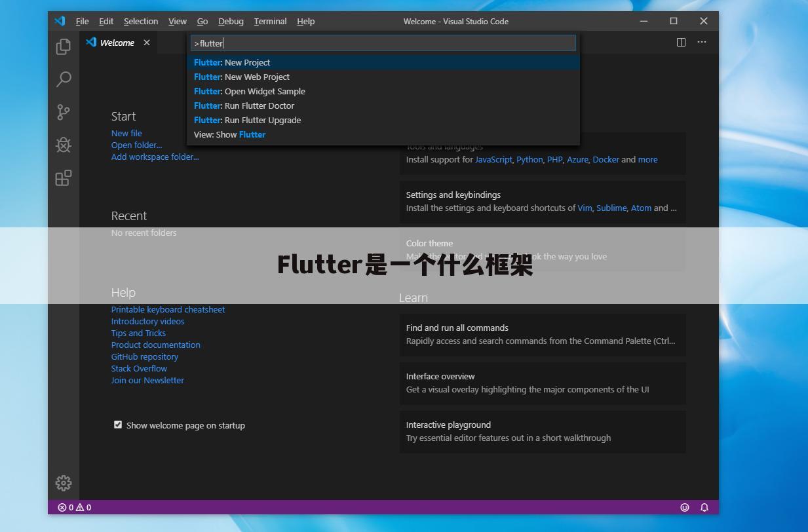The image size is (808, 532).
Task: Open the Search view in activity bar
Action: pos(64,79)
